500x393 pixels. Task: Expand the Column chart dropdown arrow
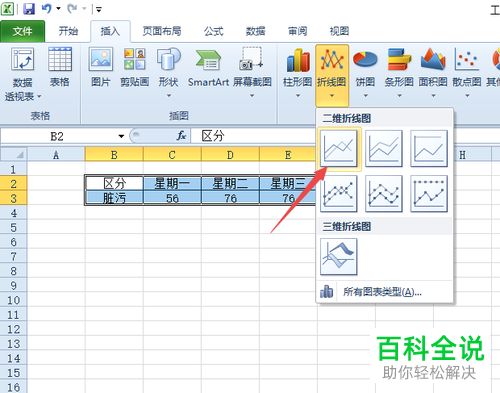click(x=298, y=96)
